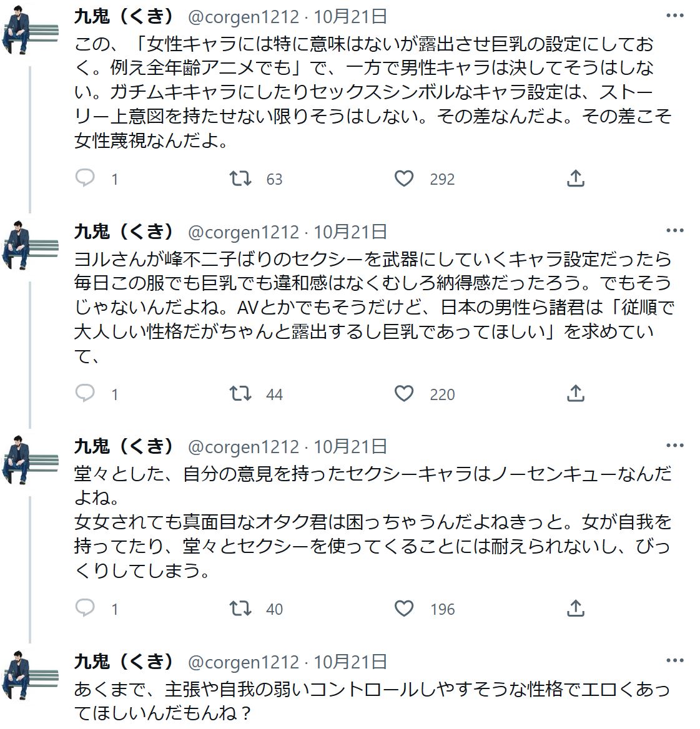Retweet the tweet showing 63 retweets
This screenshot has height=729, width=700.
click(240, 178)
